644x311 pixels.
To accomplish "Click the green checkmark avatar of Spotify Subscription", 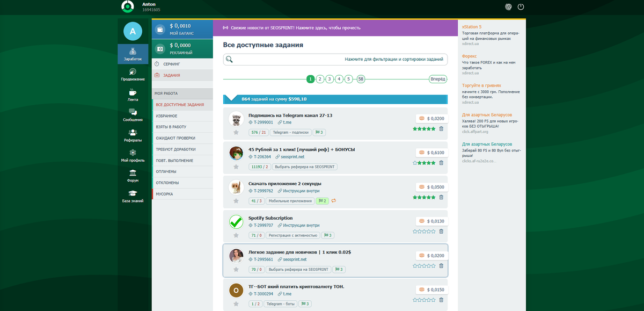I will (x=236, y=221).
